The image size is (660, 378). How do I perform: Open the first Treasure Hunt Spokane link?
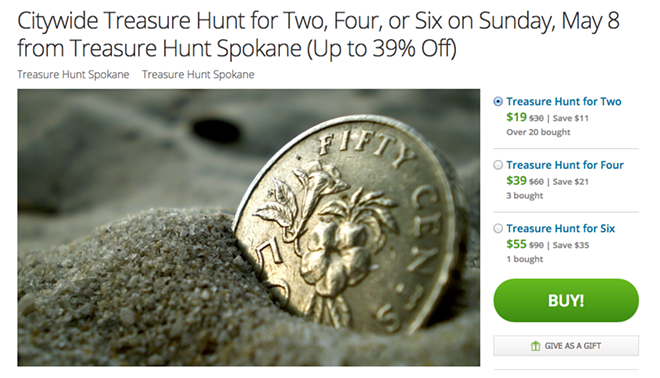[73, 75]
